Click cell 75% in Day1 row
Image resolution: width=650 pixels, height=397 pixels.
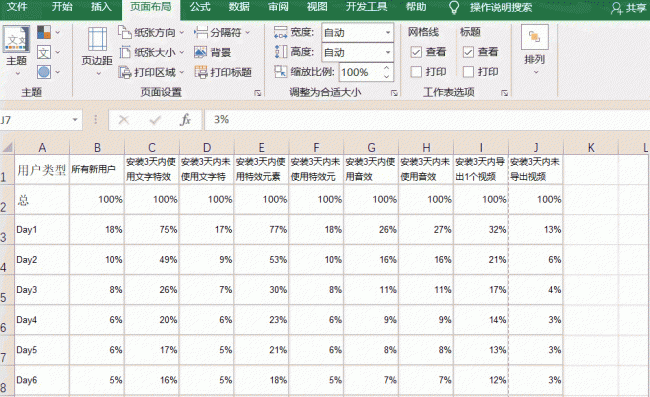coord(152,230)
